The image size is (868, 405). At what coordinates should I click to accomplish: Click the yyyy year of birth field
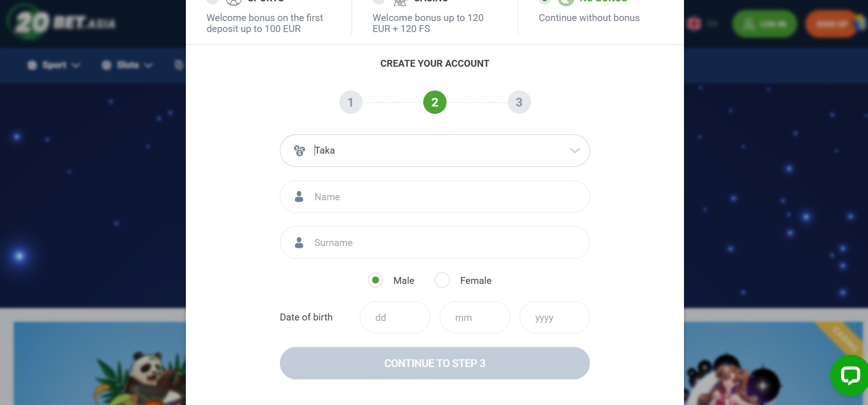[555, 317]
